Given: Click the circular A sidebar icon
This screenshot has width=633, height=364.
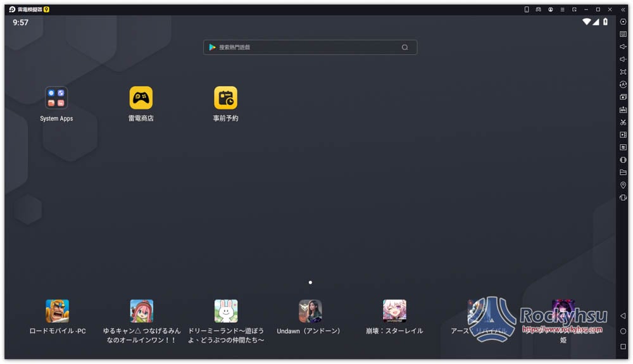Looking at the screenshot, I should pos(623,84).
